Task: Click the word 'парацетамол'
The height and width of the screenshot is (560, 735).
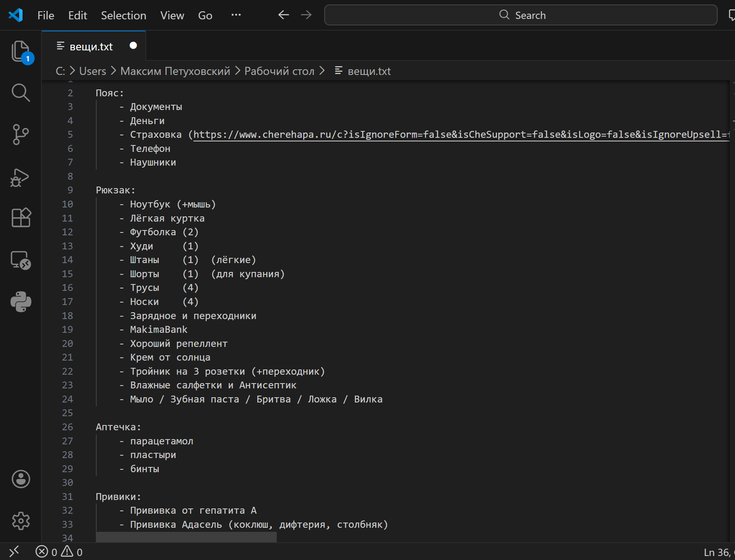Action: coord(161,441)
